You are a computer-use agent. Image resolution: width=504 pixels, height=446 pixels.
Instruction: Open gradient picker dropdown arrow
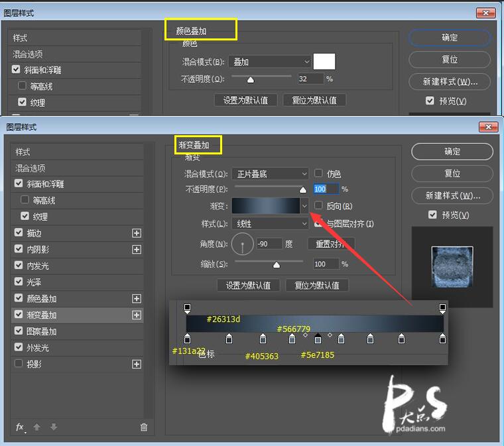tap(304, 206)
